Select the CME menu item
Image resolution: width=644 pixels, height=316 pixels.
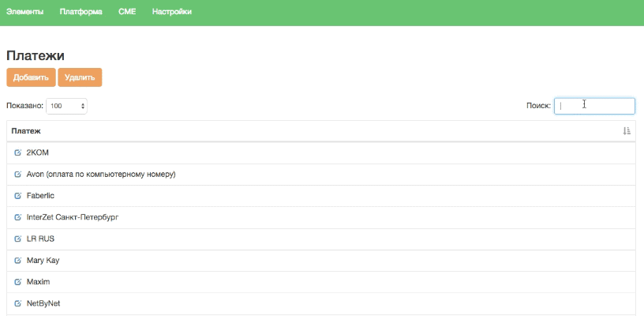click(127, 12)
